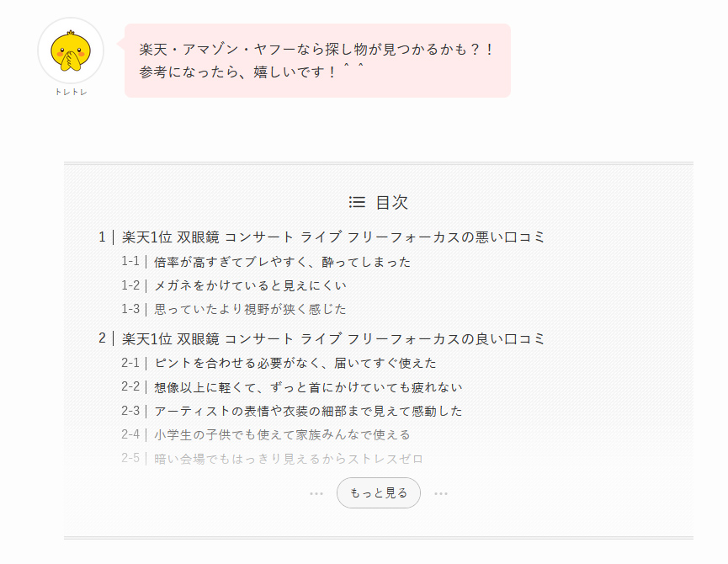
Task: Click the yellow chick avatar icon
Action: click(71, 51)
